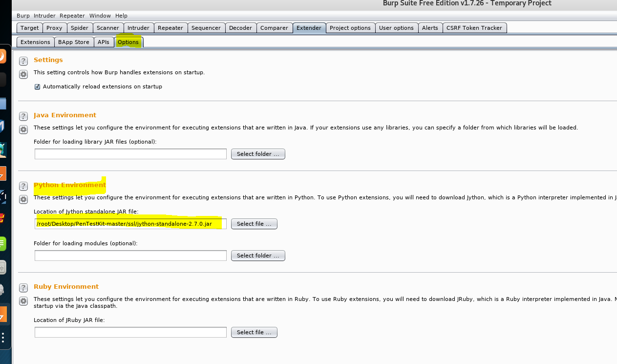Click Select folder for library JAR files
The width and height of the screenshot is (617, 364).
pos(258,154)
